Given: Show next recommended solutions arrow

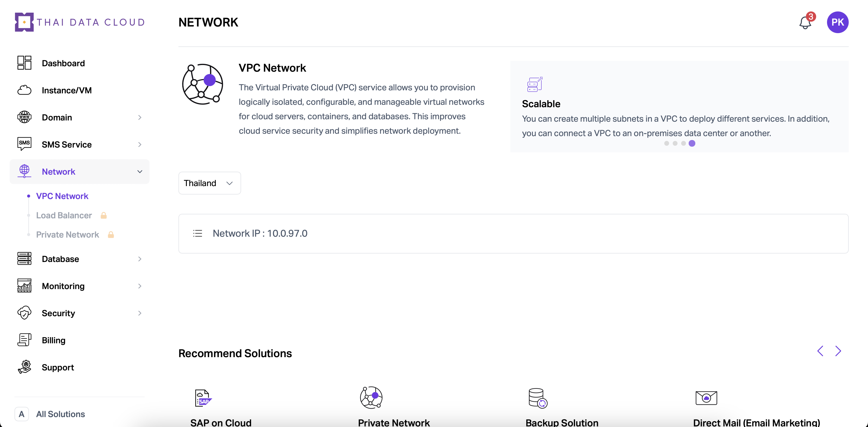Looking at the screenshot, I should [x=838, y=351].
